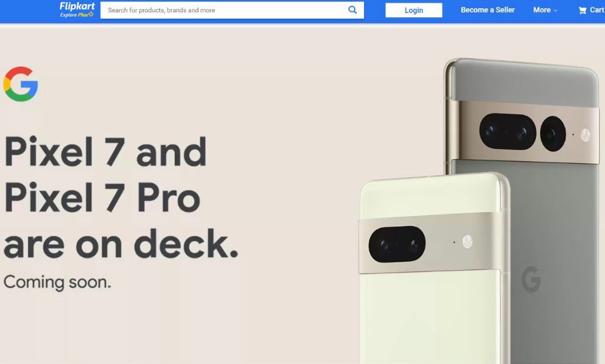Click the Flipkart logo

point(77,6)
